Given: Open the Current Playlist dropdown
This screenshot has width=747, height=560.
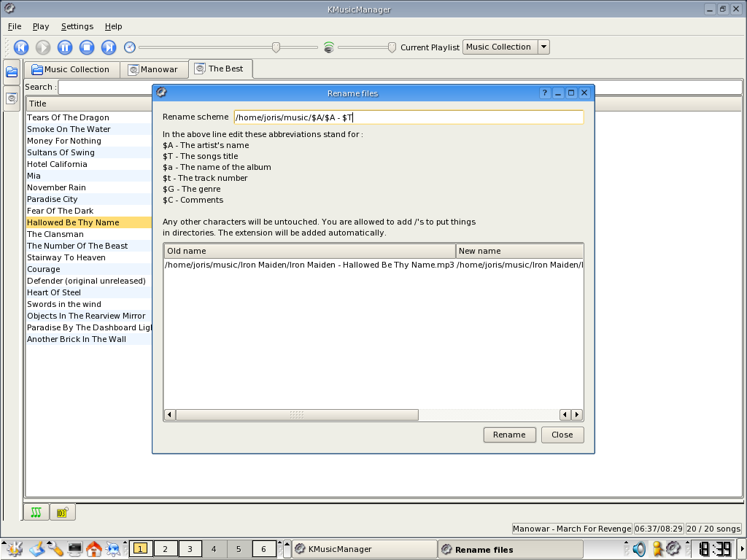Looking at the screenshot, I should tap(543, 47).
